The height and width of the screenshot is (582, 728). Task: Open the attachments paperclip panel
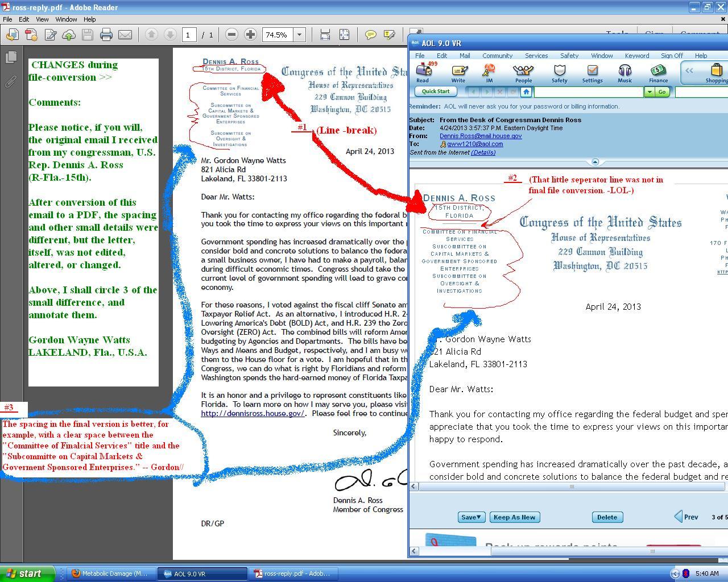click(x=11, y=81)
